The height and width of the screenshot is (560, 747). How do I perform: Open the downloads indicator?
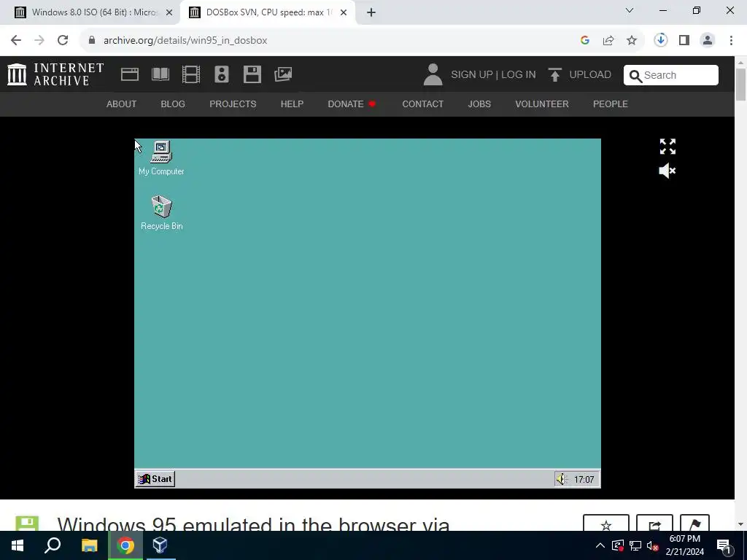point(661,41)
